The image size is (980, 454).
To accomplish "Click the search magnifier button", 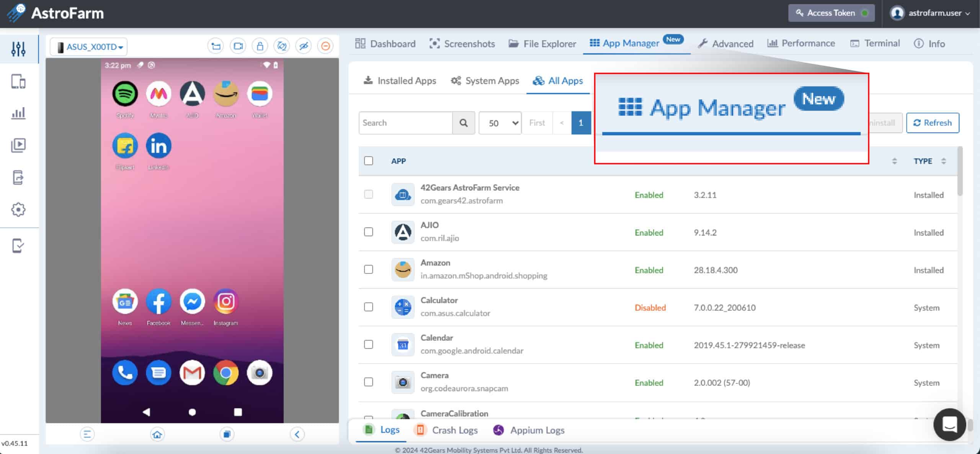I will [463, 123].
